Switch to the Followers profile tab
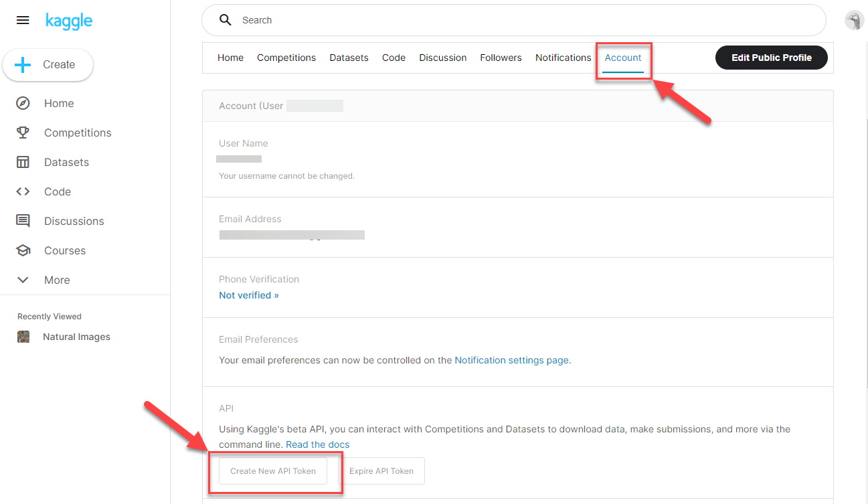Viewport: 868px width, 504px height. coord(501,58)
